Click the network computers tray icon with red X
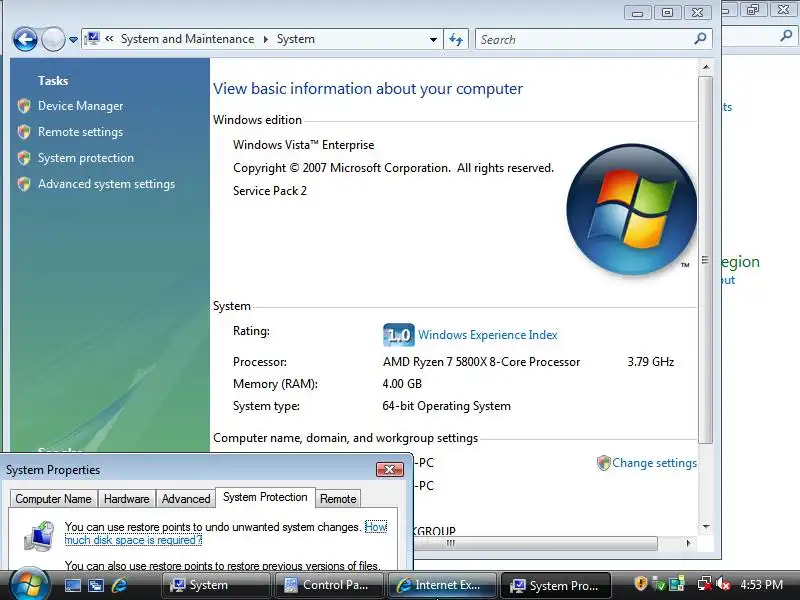This screenshot has width=800, height=600. pyautogui.click(x=705, y=584)
